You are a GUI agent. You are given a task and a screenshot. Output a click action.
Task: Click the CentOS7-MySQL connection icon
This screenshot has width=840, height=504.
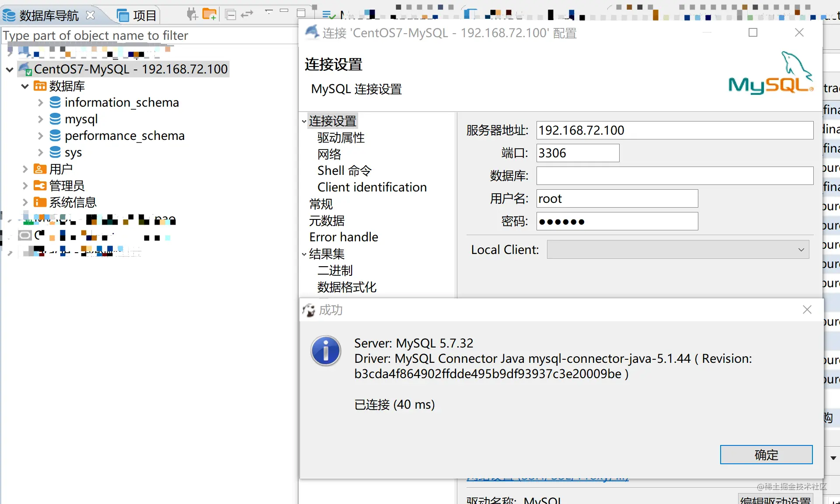25,69
